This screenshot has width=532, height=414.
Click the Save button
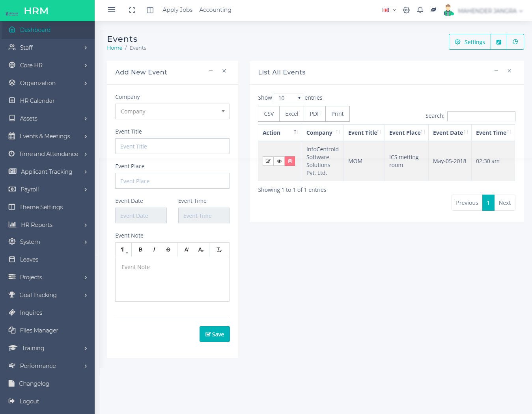click(x=215, y=334)
